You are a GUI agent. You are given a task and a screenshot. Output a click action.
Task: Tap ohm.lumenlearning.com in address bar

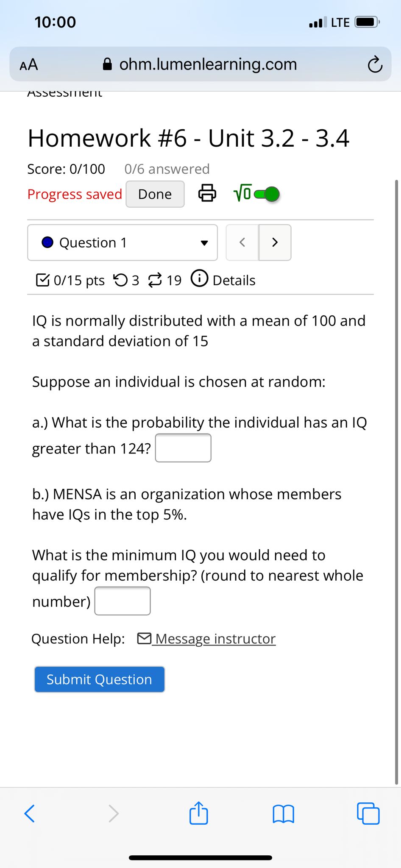[208, 64]
